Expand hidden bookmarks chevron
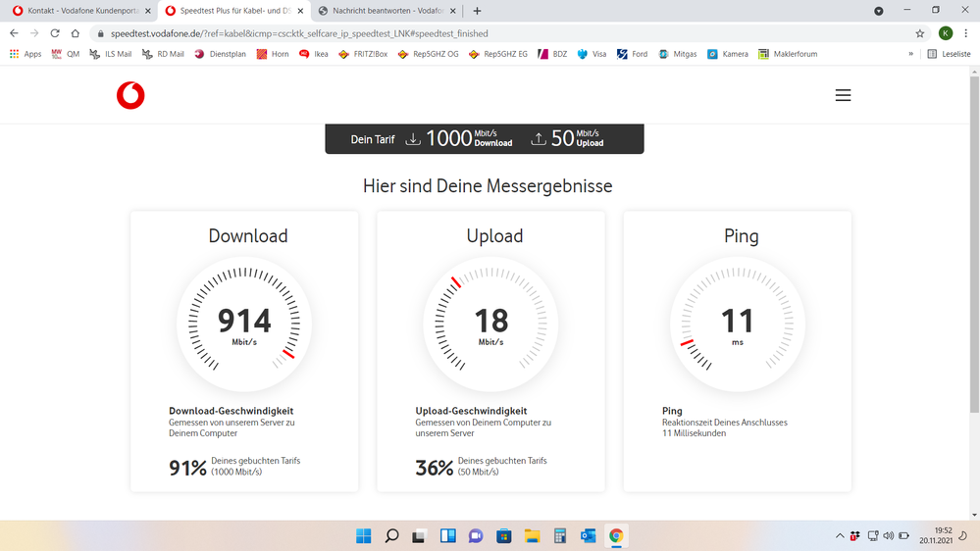 (x=910, y=54)
